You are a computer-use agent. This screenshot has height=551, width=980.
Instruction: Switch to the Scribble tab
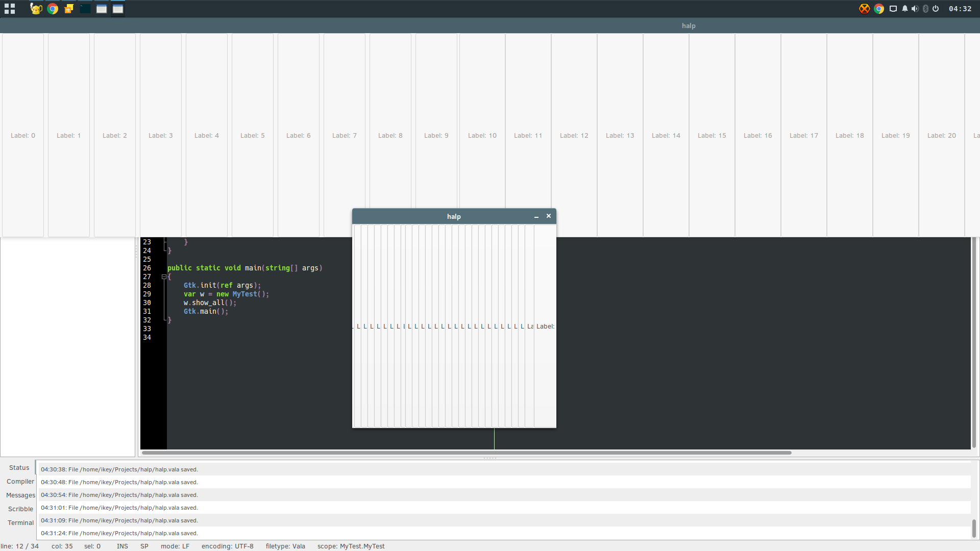click(20, 509)
